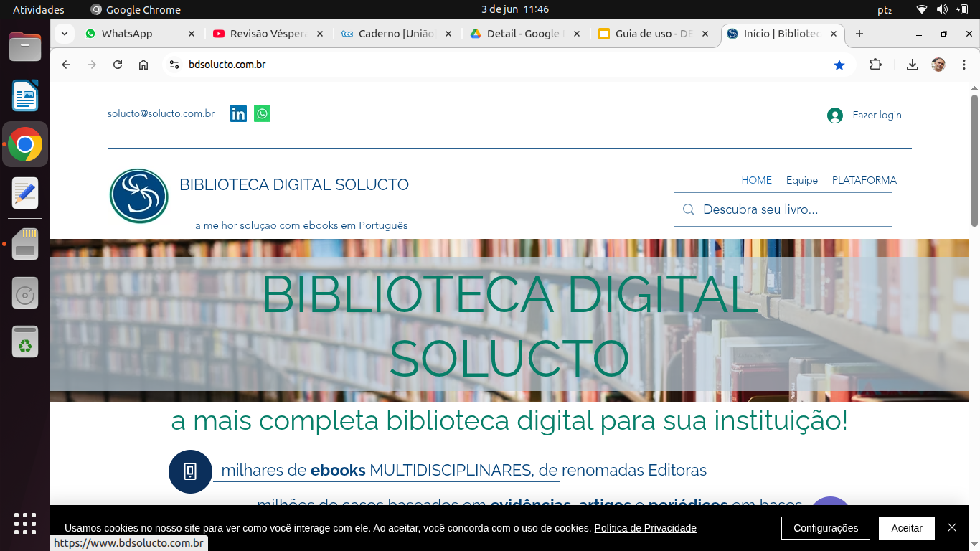Screen dimensions: 980x551
Task: Close the Guia de uso tab
Action: 705,34
